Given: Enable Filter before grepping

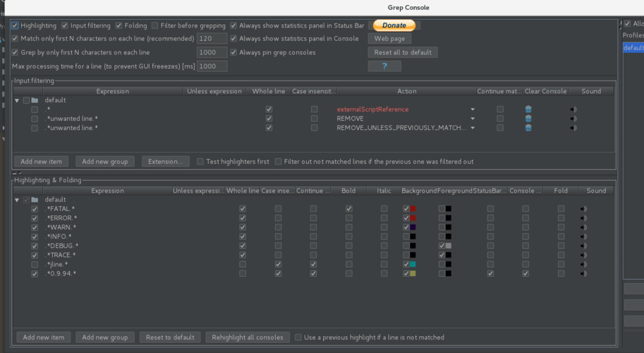Looking at the screenshot, I should click(155, 25).
